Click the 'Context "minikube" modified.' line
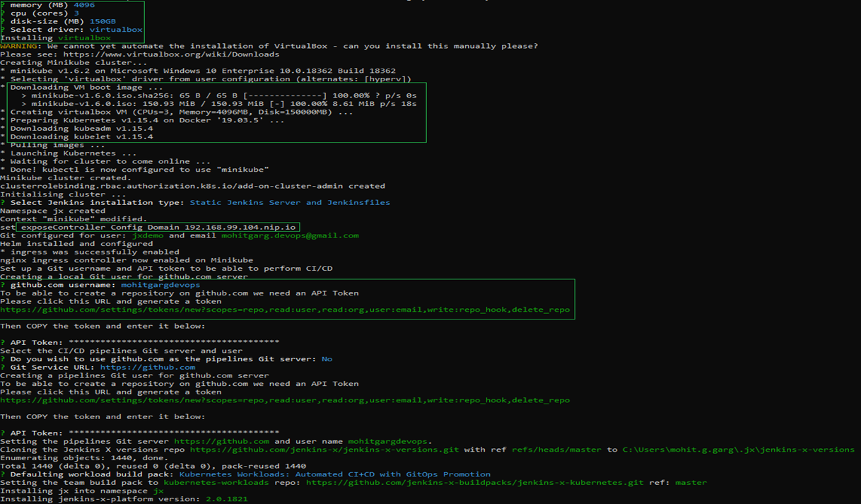861x504 pixels. pyautogui.click(x=74, y=219)
